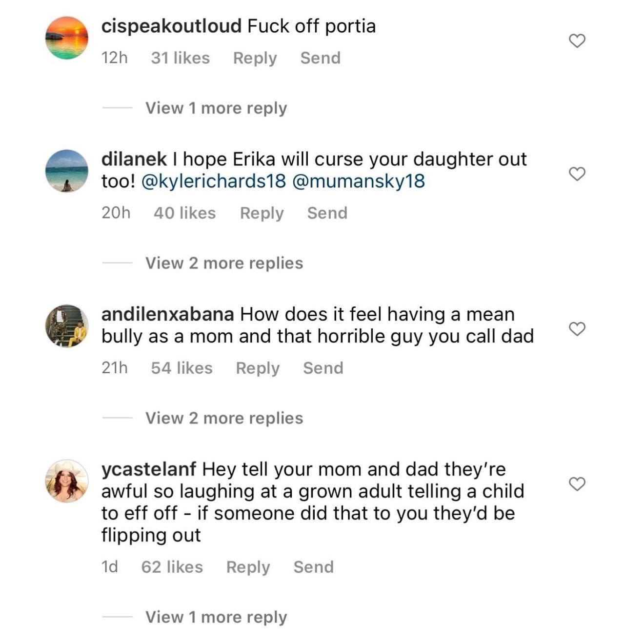Open the @kylerichards18 mention

[213, 181]
